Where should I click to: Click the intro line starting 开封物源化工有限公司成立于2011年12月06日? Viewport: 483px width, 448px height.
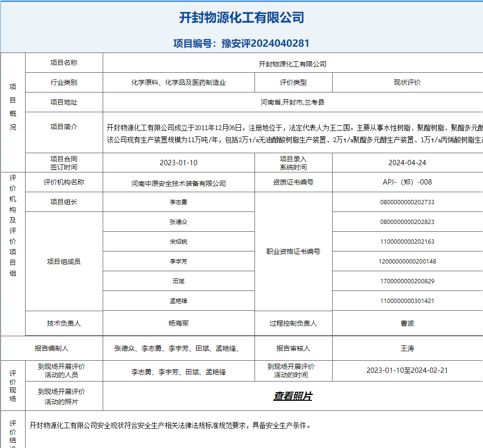point(295,128)
